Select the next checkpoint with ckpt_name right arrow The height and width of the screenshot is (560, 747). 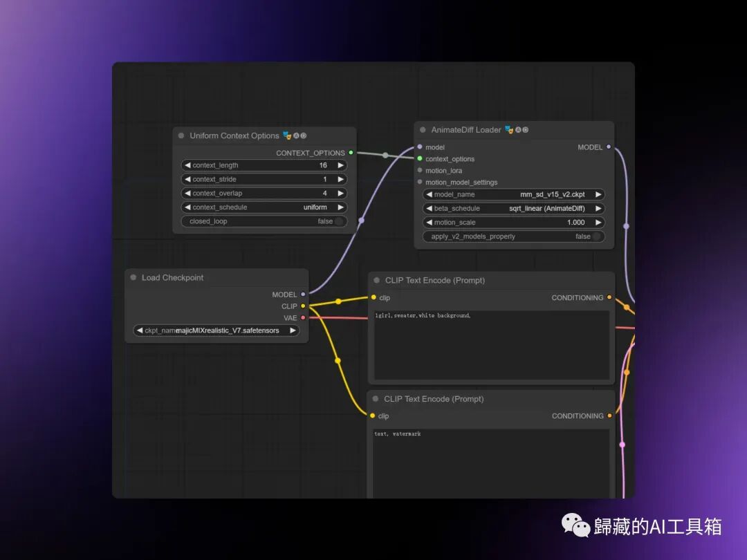tap(293, 330)
